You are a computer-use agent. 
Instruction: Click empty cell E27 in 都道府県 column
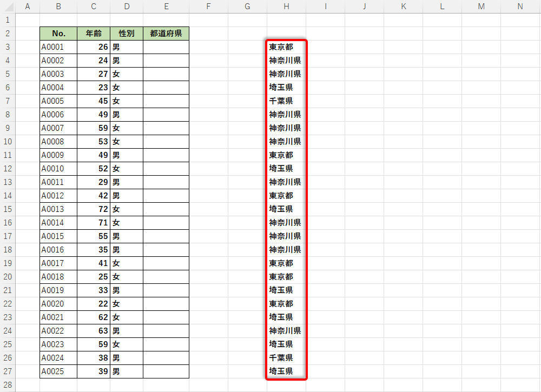166,371
